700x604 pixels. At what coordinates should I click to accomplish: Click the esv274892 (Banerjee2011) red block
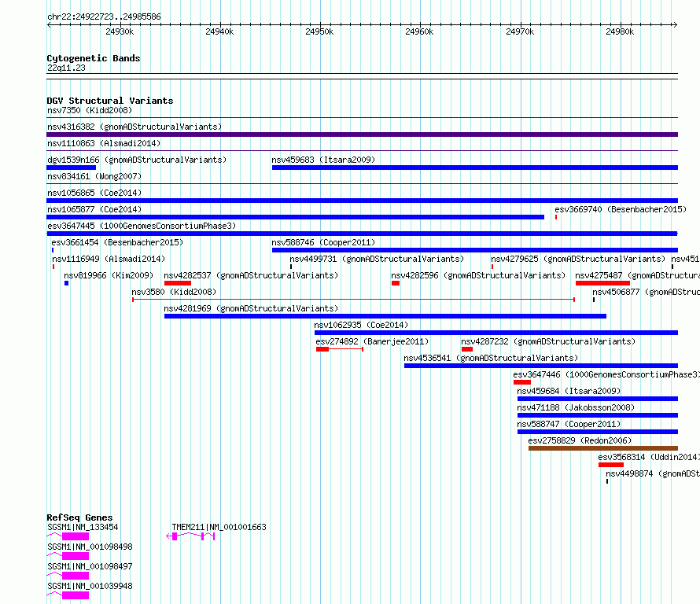322,349
